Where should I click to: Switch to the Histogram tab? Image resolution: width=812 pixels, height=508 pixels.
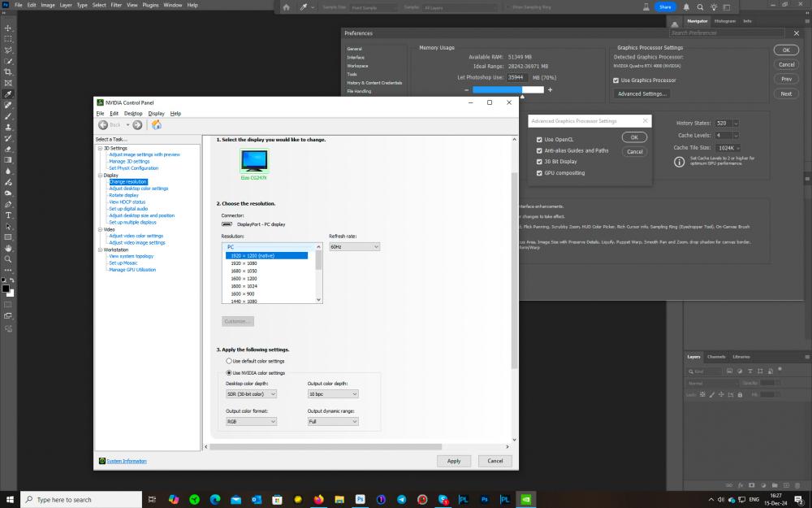click(x=724, y=21)
